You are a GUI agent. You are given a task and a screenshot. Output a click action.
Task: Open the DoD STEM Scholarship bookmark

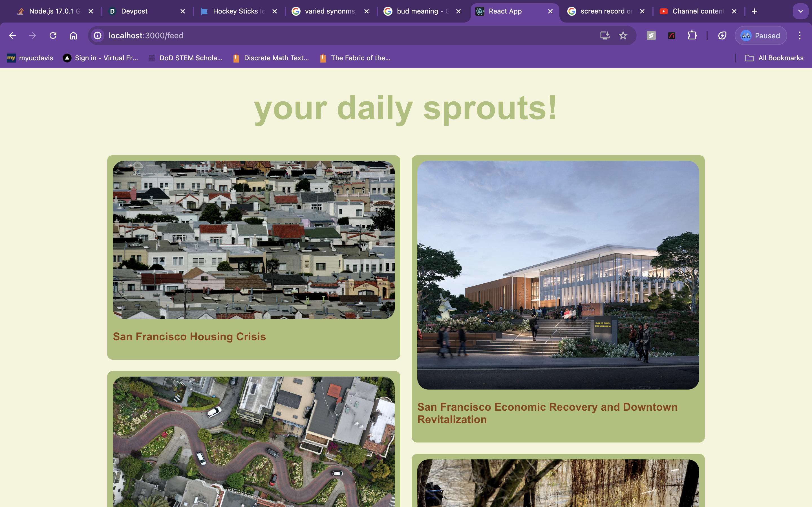[x=186, y=58]
